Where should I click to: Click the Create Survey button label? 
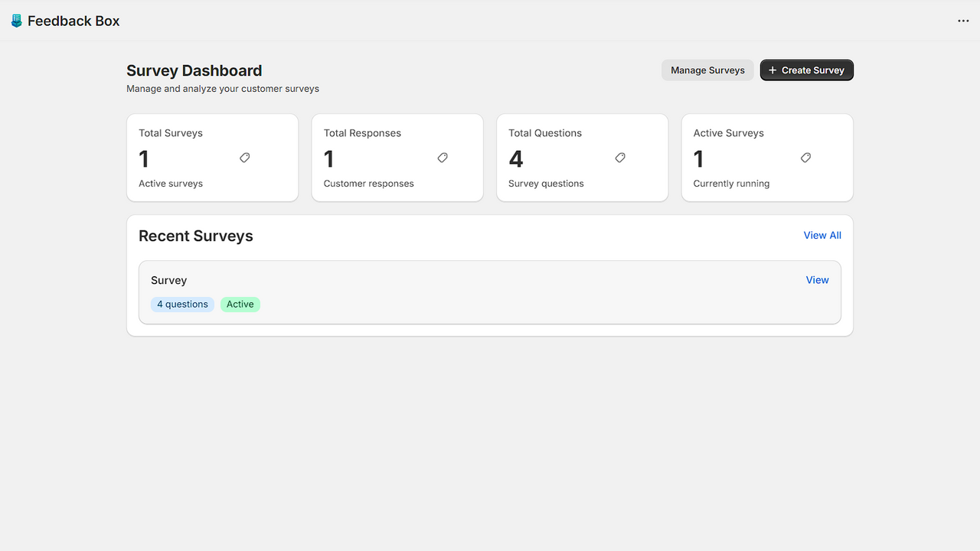tap(813, 70)
